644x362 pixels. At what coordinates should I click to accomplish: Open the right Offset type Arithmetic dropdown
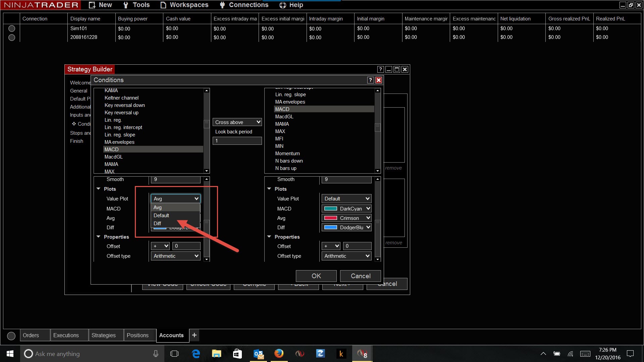tap(346, 256)
